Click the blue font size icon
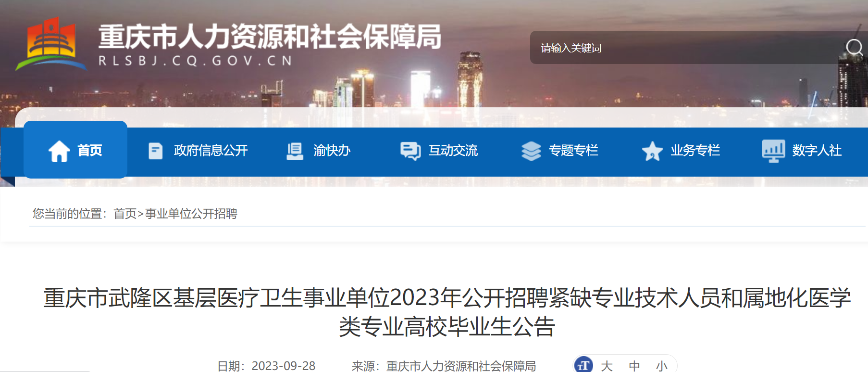The width and height of the screenshot is (868, 372). pyautogui.click(x=583, y=365)
